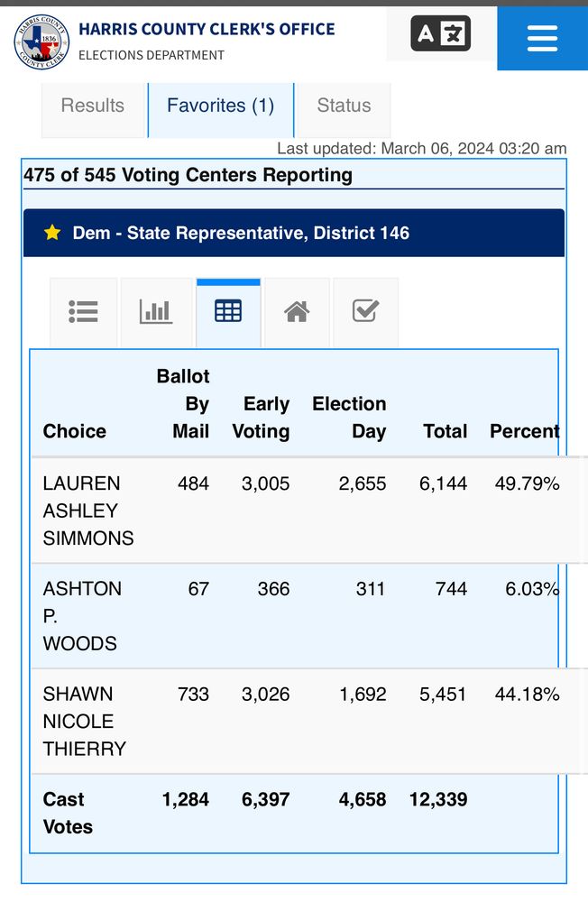Image resolution: width=588 pixels, height=902 pixels.
Task: Switch to the bar chart view
Action: click(155, 312)
